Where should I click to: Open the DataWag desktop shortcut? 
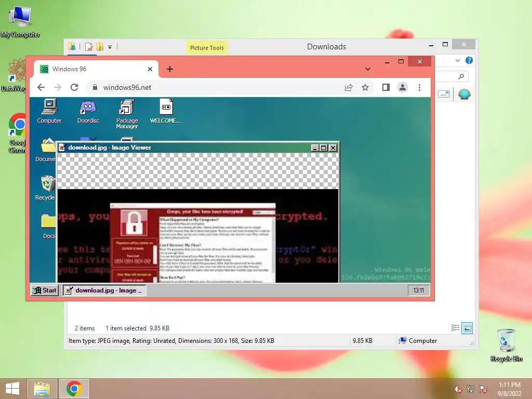tap(14, 75)
